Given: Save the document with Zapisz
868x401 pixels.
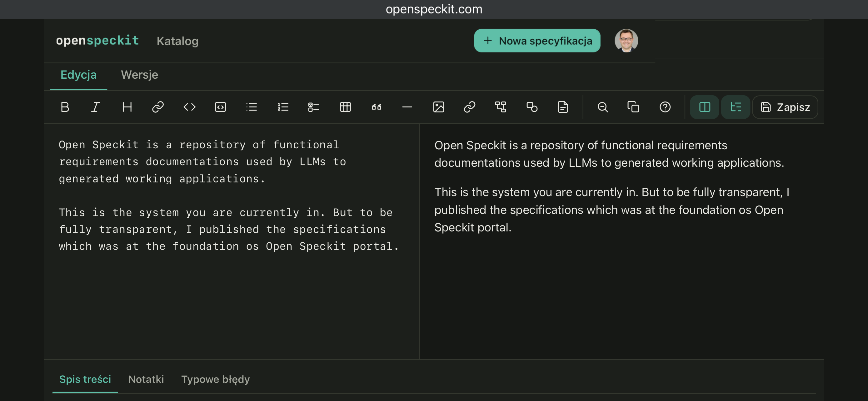Looking at the screenshot, I should coord(785,107).
